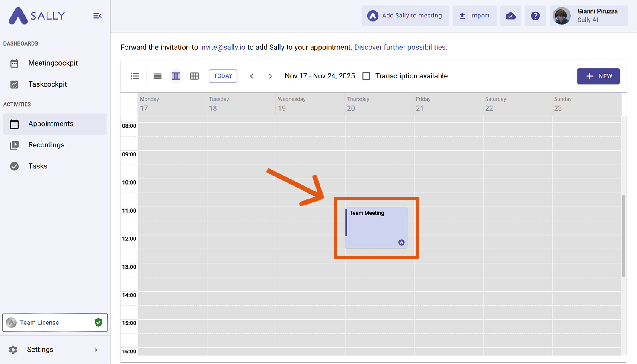Screen dimensions: 637x364
Task: Click the calendar vertical scrollbar
Action: pos(623,236)
